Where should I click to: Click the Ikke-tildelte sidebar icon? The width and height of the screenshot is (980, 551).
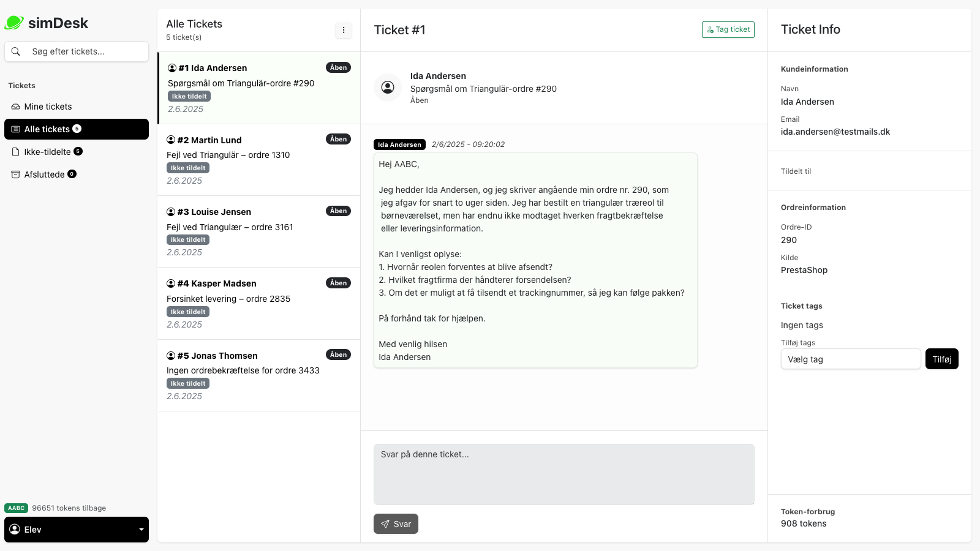15,152
